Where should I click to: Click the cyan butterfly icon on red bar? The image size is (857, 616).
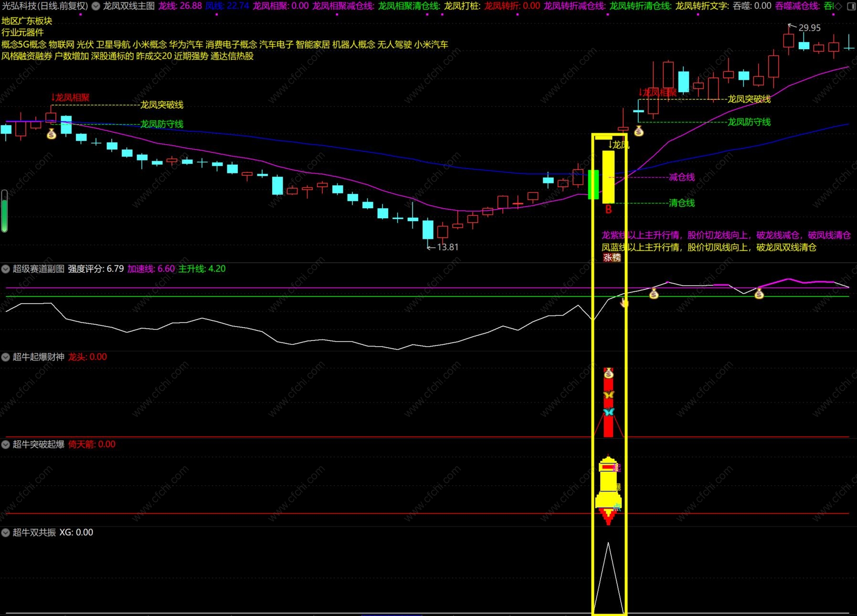pos(608,412)
